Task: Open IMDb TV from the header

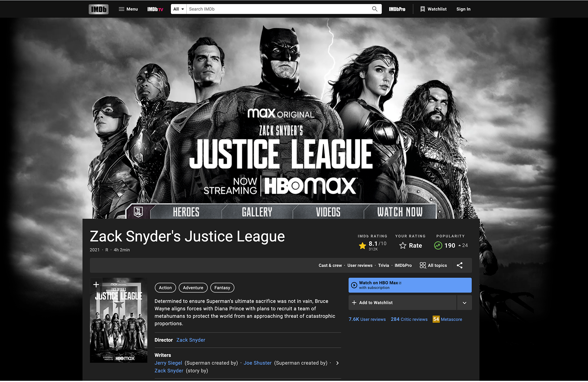Action: (x=155, y=9)
